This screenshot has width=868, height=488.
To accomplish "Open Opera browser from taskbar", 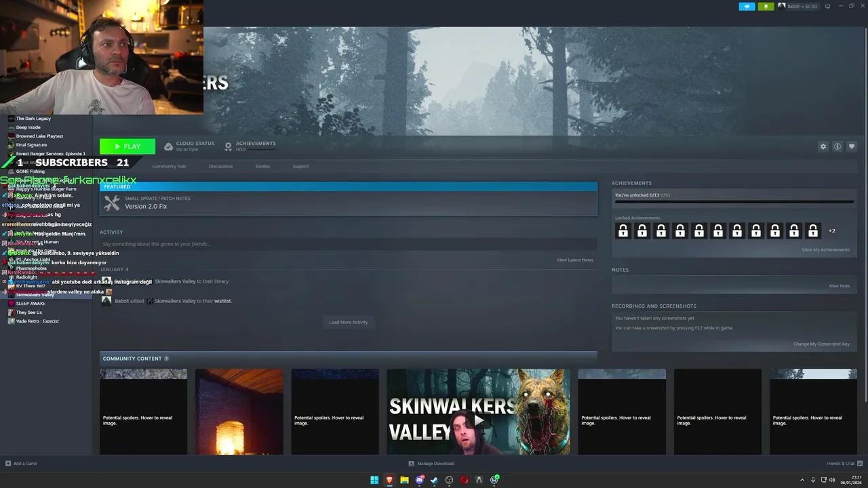I will 464,480.
